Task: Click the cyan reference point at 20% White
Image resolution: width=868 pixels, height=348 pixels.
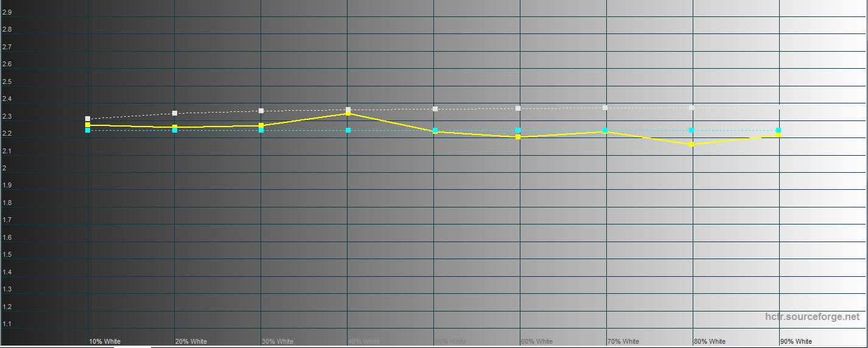Action: [175, 130]
